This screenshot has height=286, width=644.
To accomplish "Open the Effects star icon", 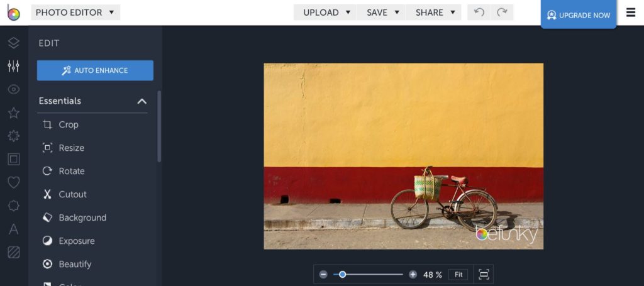I will point(14,113).
